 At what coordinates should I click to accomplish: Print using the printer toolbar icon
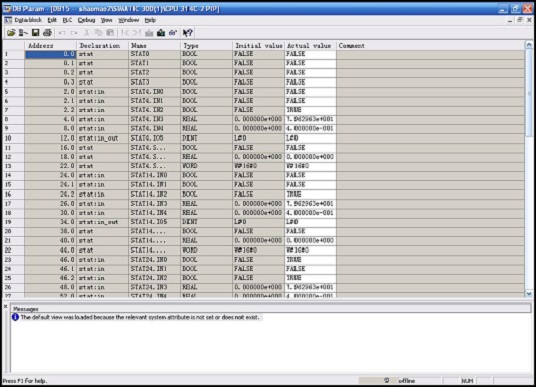(x=47, y=33)
